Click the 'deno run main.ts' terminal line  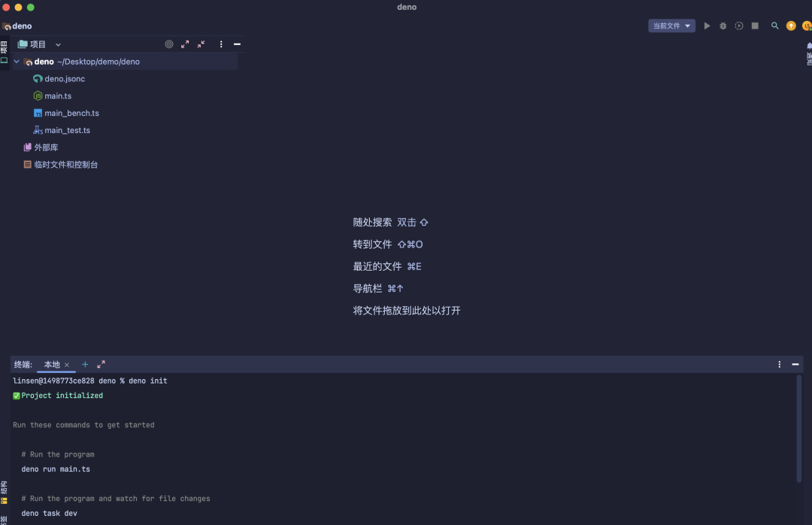click(56, 469)
